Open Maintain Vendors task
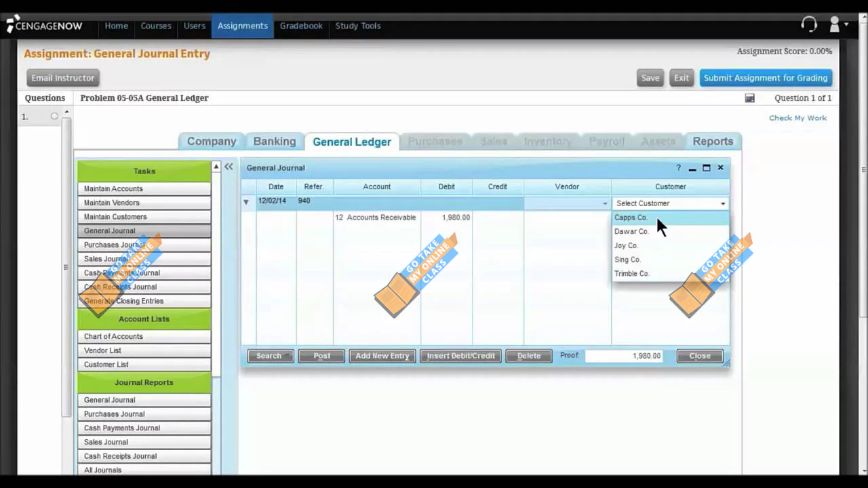The height and width of the screenshot is (488, 868). 144,203
